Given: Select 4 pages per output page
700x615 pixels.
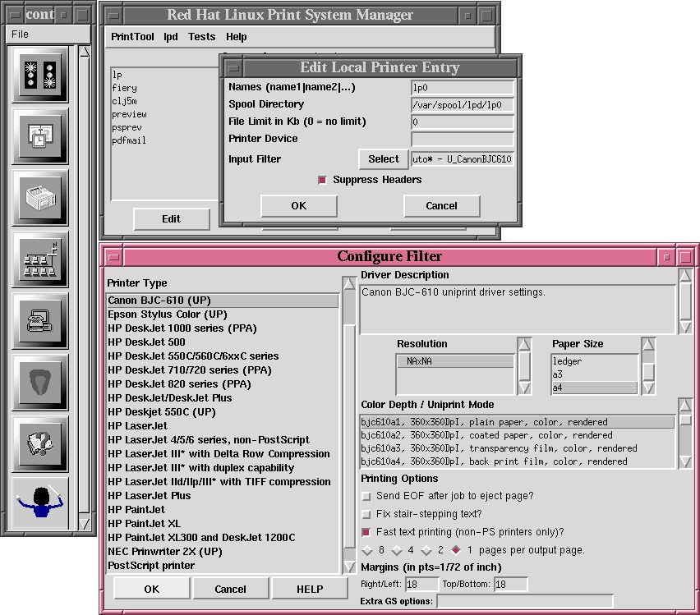Looking at the screenshot, I should (x=397, y=550).
